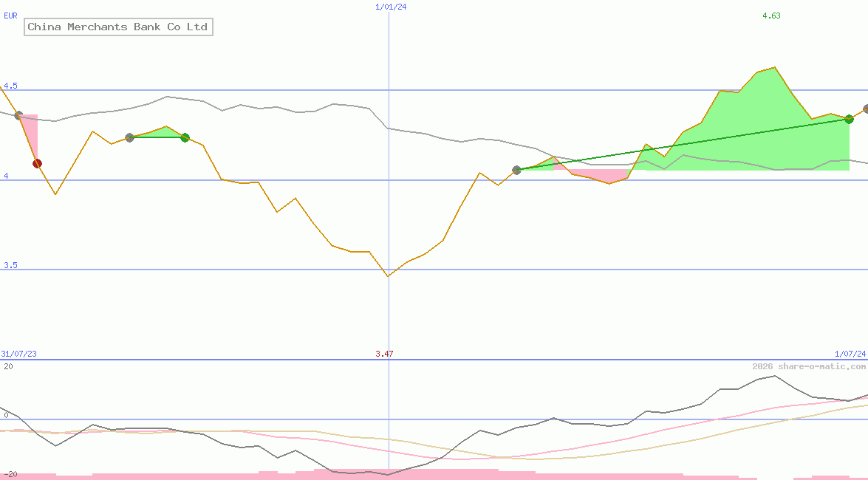The image size is (868, 480).
Task: Click the EUR currency label
Action: point(10,16)
